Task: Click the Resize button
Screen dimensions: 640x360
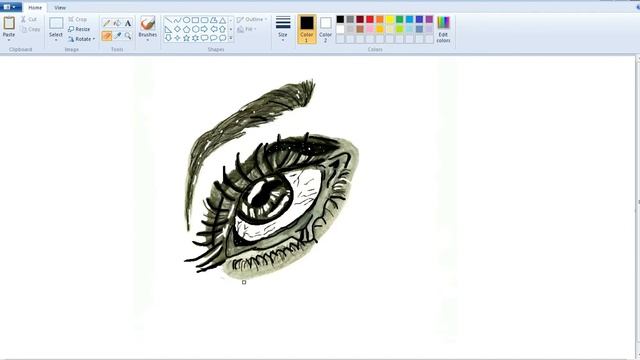Action: [x=79, y=29]
